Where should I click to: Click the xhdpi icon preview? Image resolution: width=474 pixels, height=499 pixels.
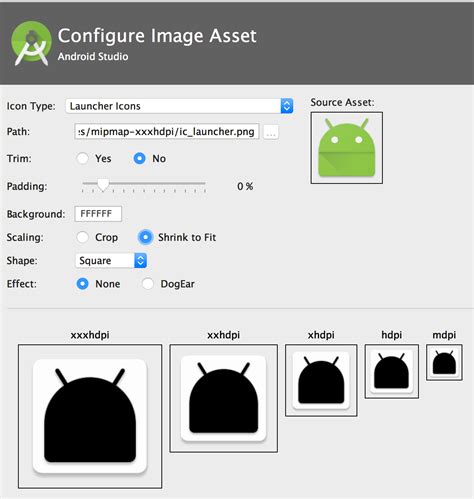[321, 380]
